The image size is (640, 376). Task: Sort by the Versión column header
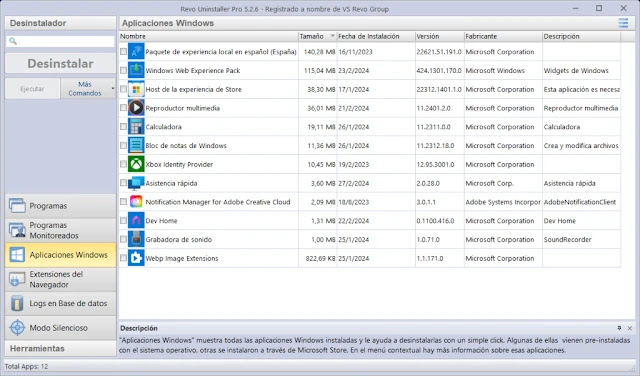(440, 36)
